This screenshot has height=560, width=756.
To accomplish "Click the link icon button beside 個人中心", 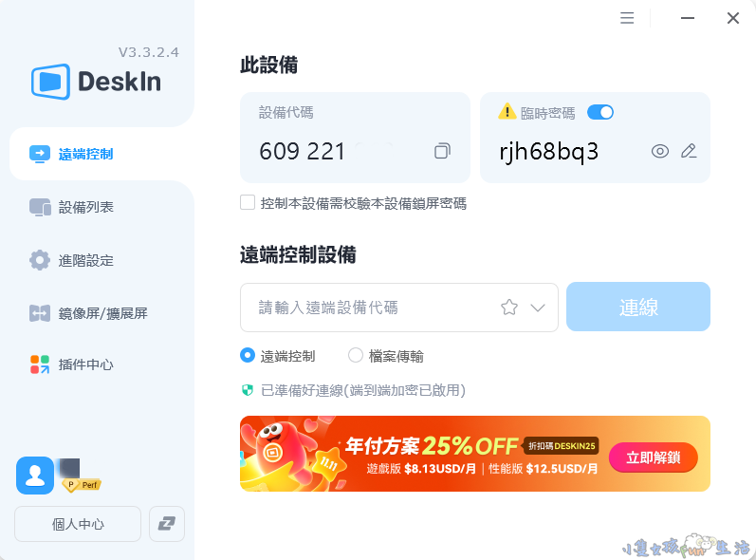I will (x=167, y=523).
